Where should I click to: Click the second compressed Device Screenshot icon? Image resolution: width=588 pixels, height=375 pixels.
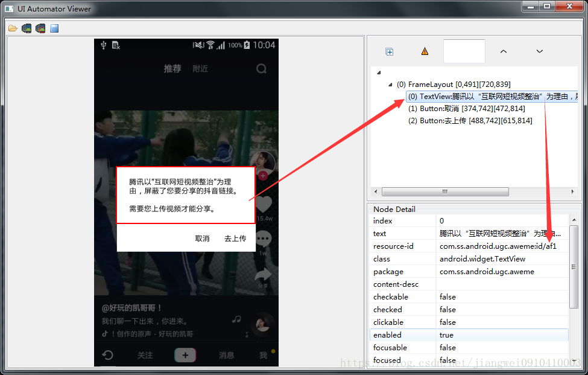click(x=40, y=28)
